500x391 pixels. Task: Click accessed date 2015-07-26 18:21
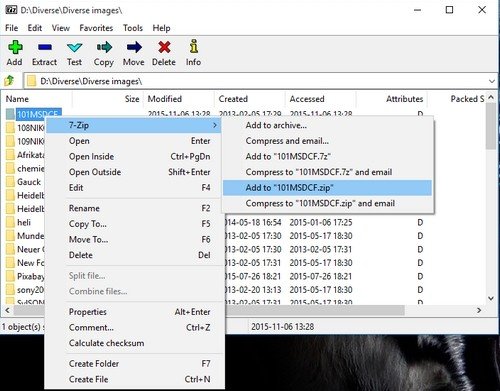tap(321, 276)
